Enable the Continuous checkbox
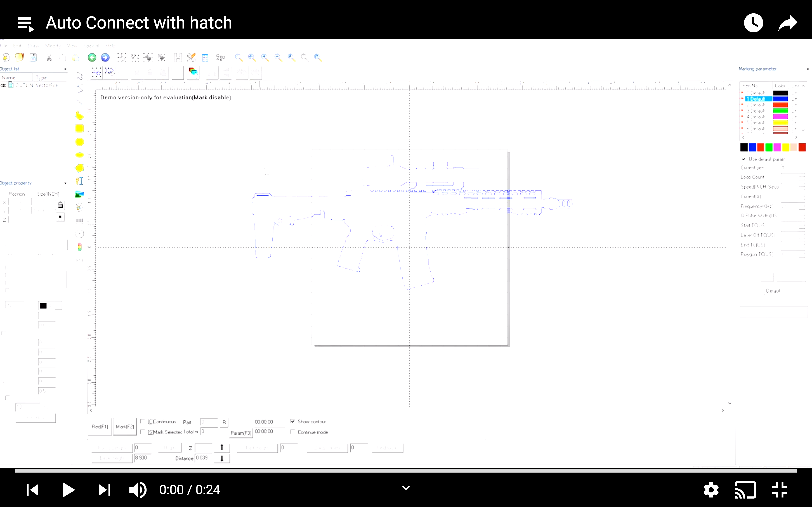 click(143, 421)
